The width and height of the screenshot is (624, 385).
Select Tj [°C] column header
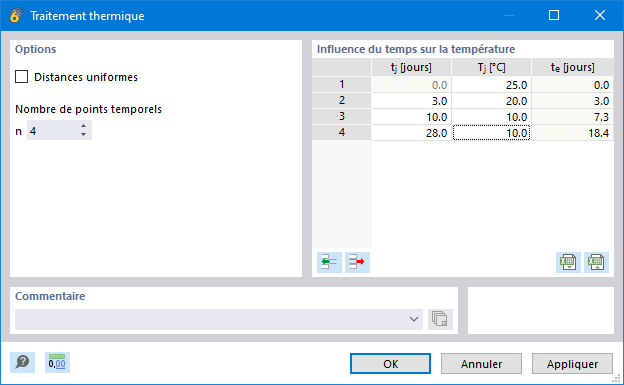[x=491, y=67]
